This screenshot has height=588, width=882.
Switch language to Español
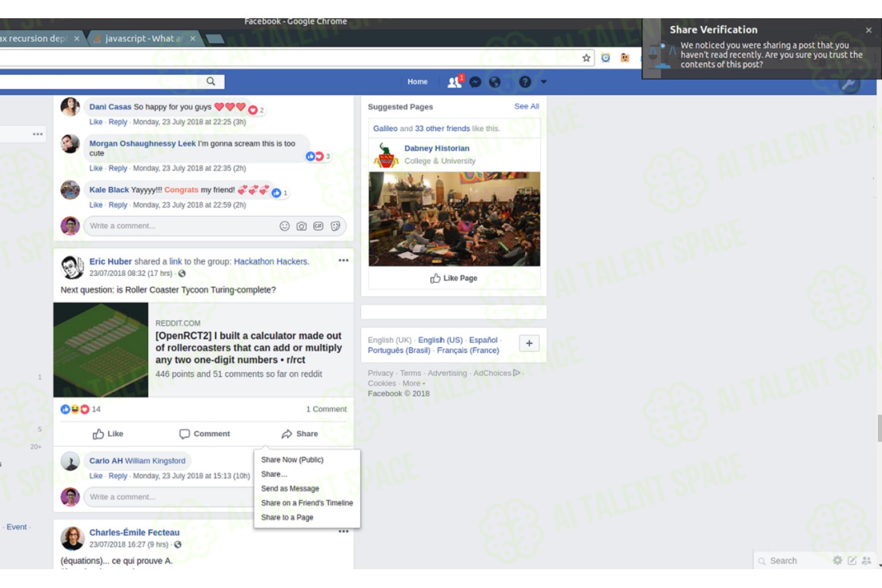tap(483, 340)
